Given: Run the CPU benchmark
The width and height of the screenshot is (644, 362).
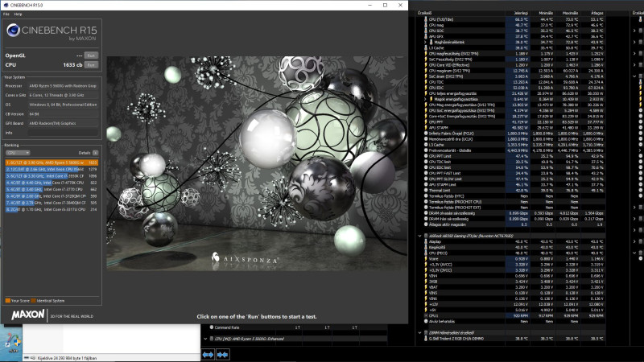Looking at the screenshot, I should (x=91, y=65).
